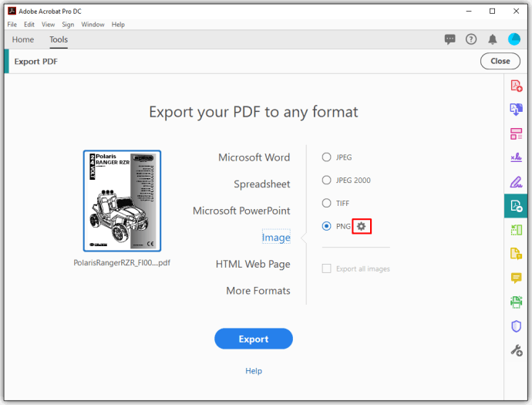Check Export all images checkbox

point(326,269)
